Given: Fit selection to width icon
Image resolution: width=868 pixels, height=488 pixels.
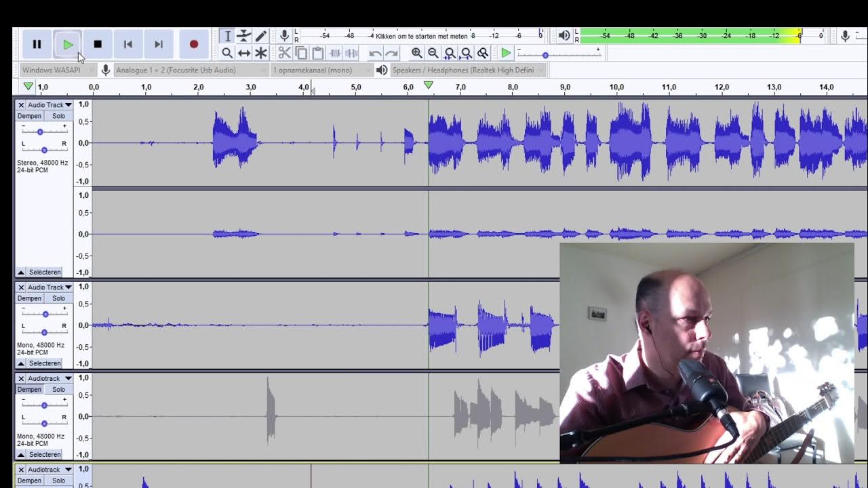Looking at the screenshot, I should pos(450,53).
